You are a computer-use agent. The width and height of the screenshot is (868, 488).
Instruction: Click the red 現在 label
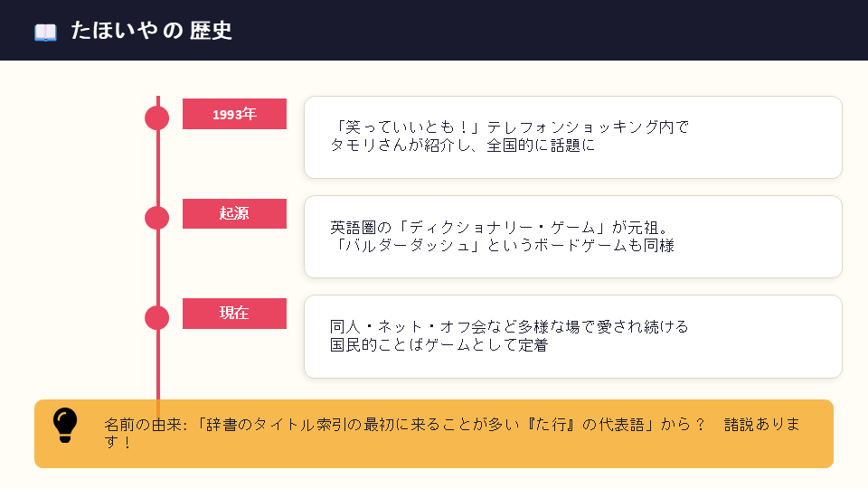(x=234, y=313)
